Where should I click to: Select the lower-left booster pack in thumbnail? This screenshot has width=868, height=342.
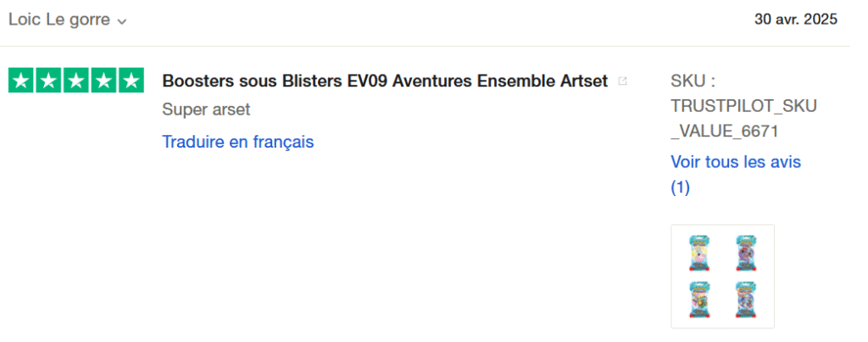tap(699, 300)
